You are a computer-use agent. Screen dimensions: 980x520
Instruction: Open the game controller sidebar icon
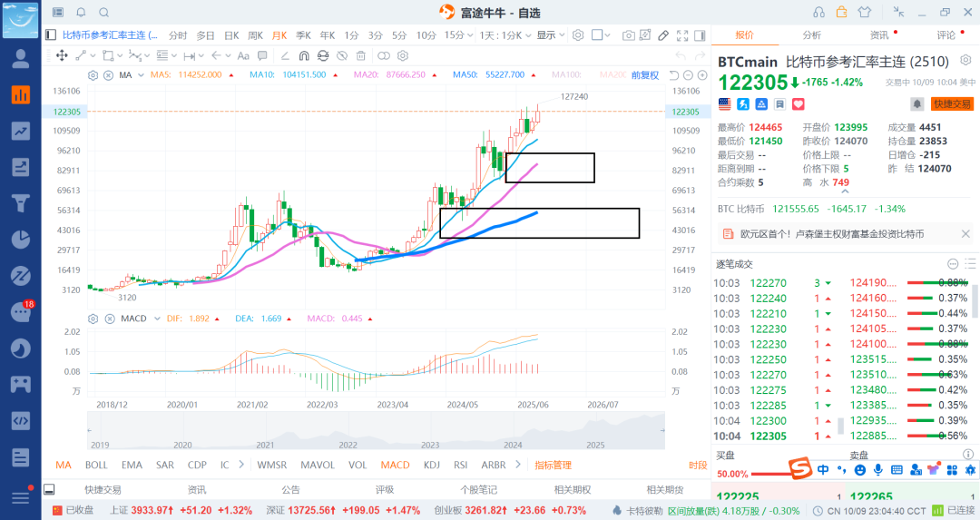21,385
